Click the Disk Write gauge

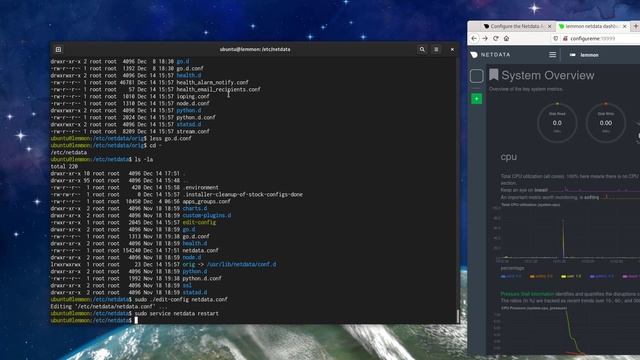606,122
